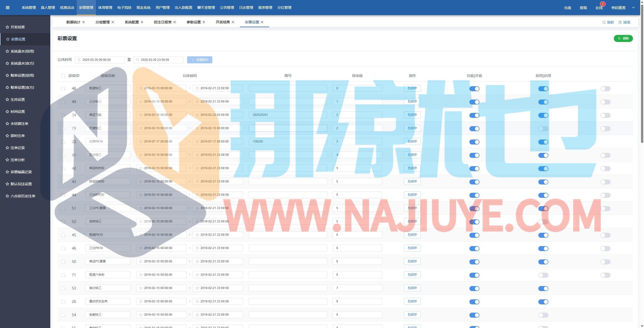Screen dimensions: 644x328
Task: Click the green 刷新 button
Action: pyautogui.click(x=623, y=38)
